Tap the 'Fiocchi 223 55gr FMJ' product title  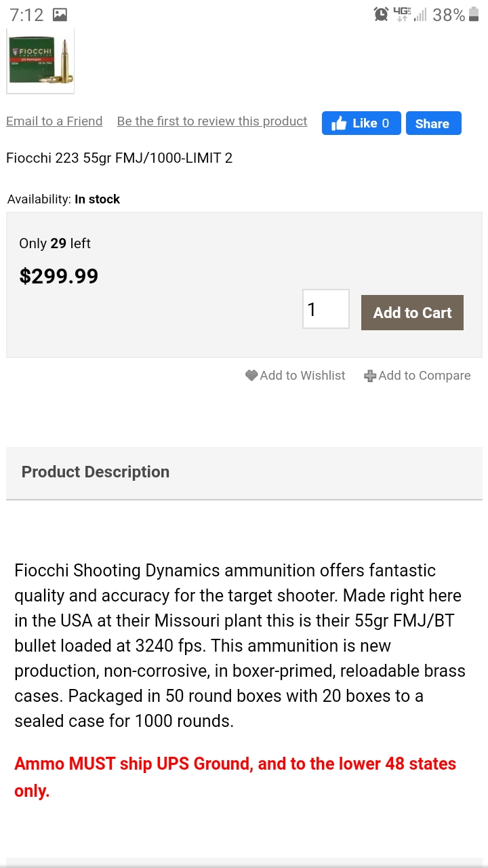[119, 158]
